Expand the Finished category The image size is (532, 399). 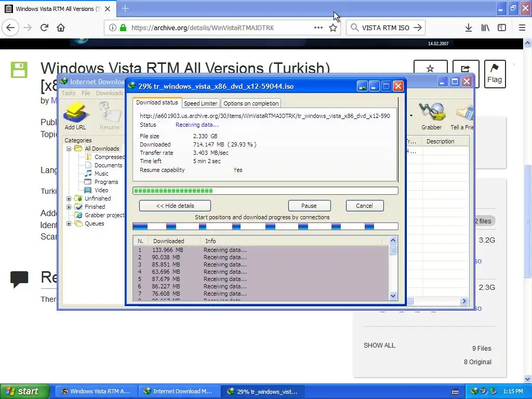click(x=69, y=207)
